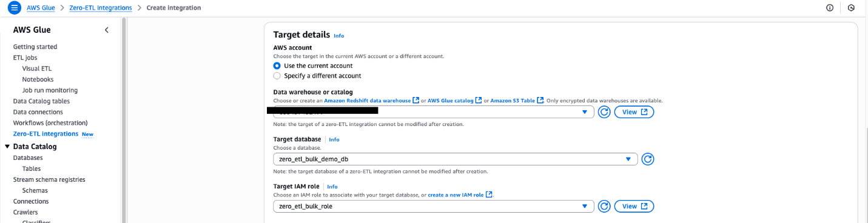Click the 'Create integration' breadcrumb text
The height and width of the screenshot is (223, 868).
174,8
